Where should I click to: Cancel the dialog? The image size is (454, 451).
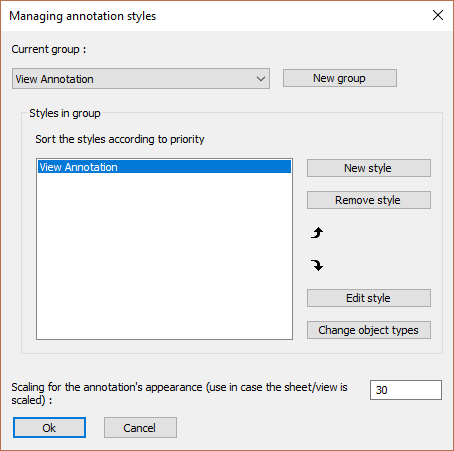pos(140,428)
